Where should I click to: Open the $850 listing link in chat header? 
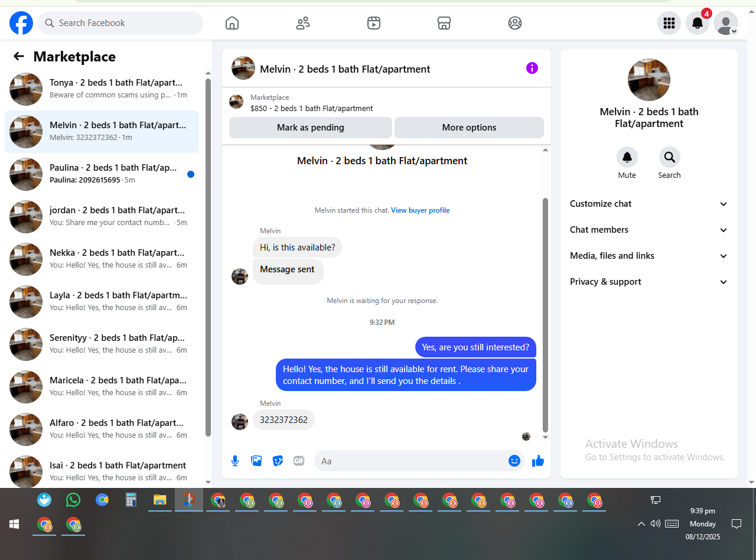(x=312, y=109)
